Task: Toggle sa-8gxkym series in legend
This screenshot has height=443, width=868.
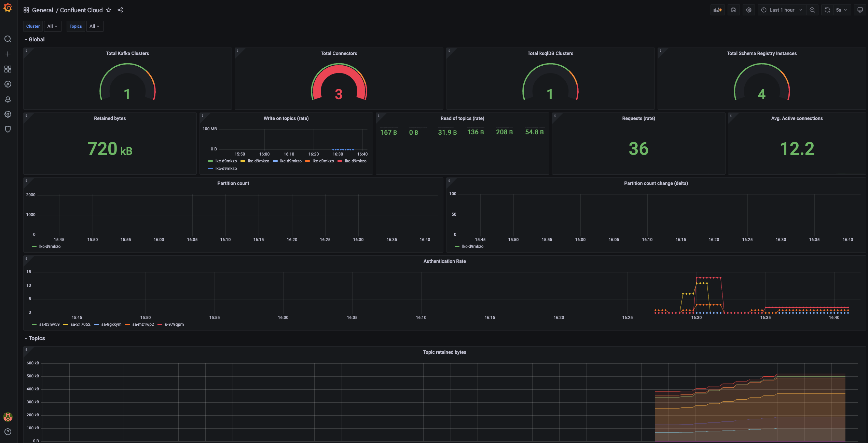Action: point(111,324)
